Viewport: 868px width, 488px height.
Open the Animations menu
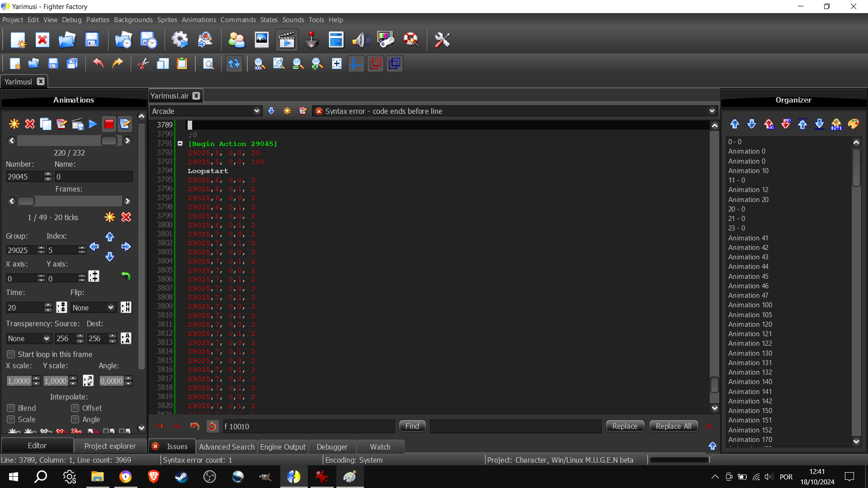coord(199,20)
